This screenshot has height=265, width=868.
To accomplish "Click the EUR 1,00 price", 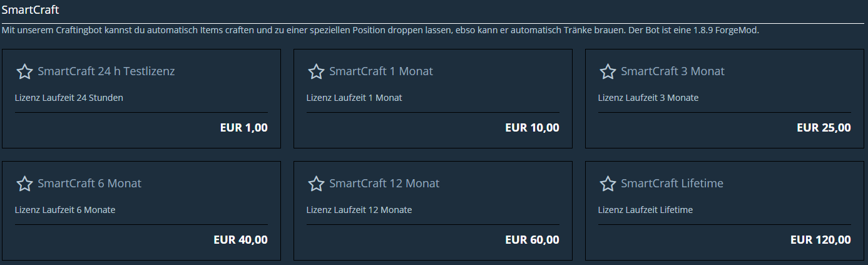I will [x=244, y=128].
